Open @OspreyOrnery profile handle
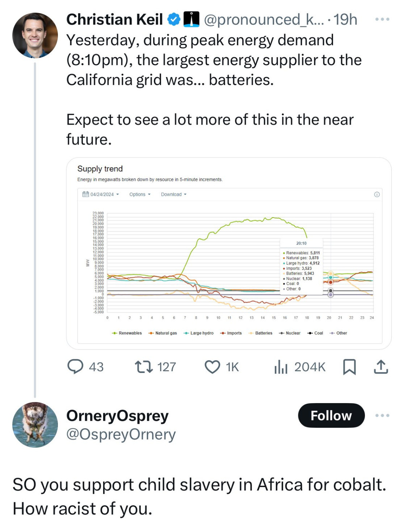This screenshot has width=404, height=532. click(121, 434)
